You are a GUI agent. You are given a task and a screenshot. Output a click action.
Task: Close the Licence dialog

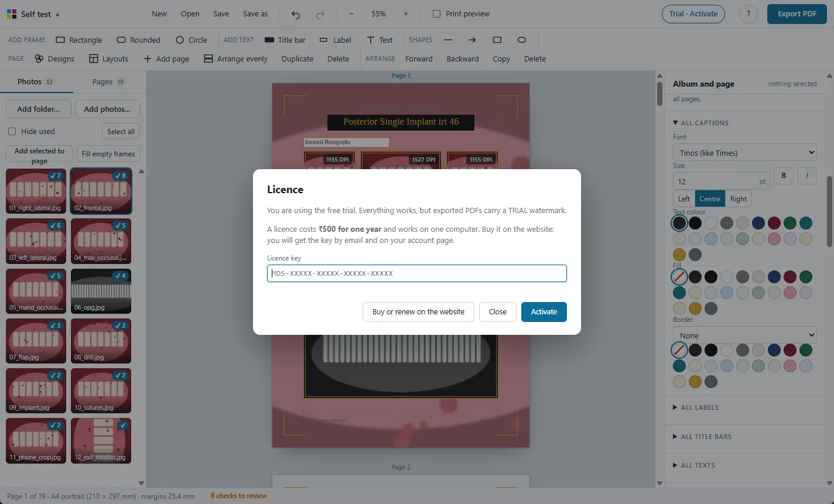pos(497,312)
